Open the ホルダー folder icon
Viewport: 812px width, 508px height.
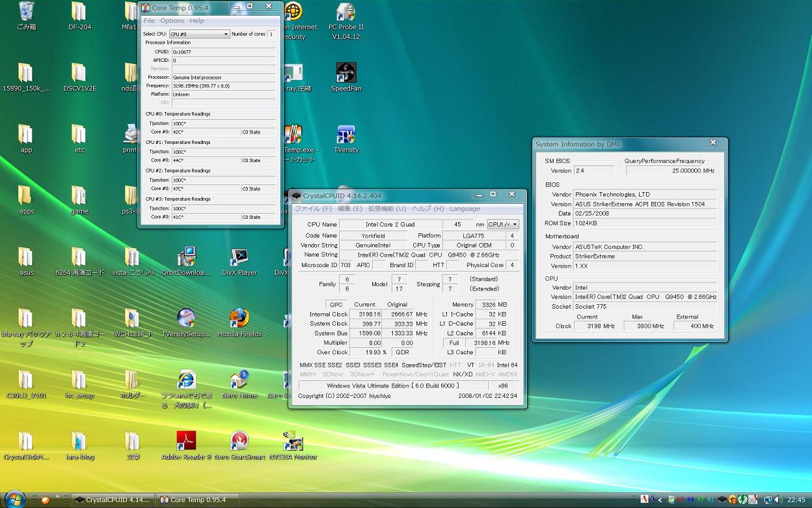[133, 383]
